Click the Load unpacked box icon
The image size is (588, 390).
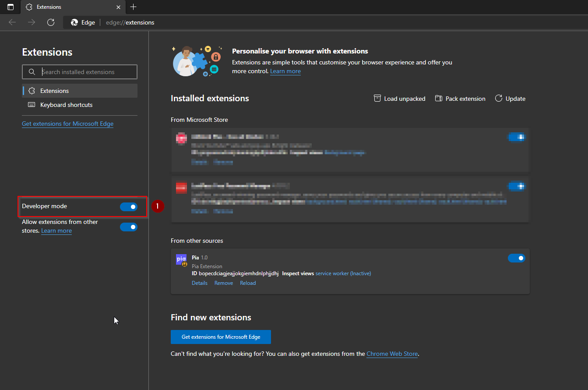pos(377,98)
